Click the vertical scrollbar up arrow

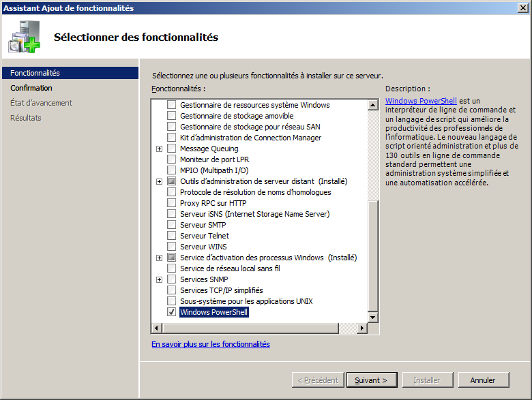[373, 105]
